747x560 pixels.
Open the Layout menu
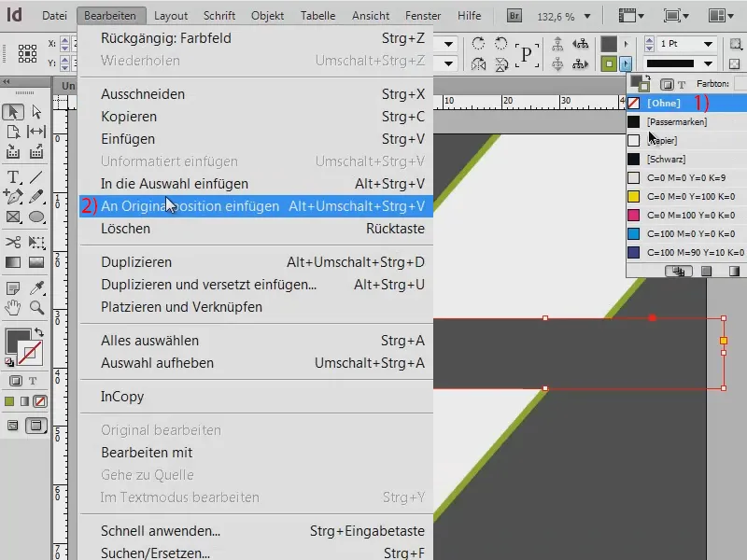[171, 16]
